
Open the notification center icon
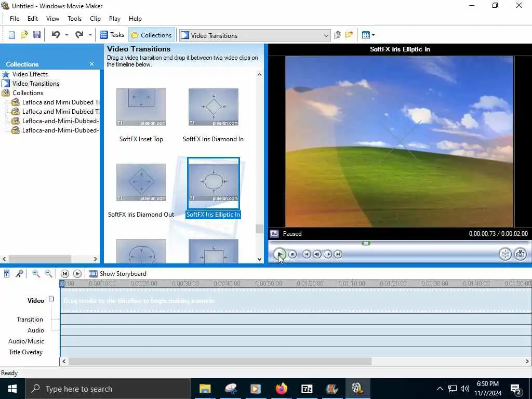pyautogui.click(x=516, y=389)
